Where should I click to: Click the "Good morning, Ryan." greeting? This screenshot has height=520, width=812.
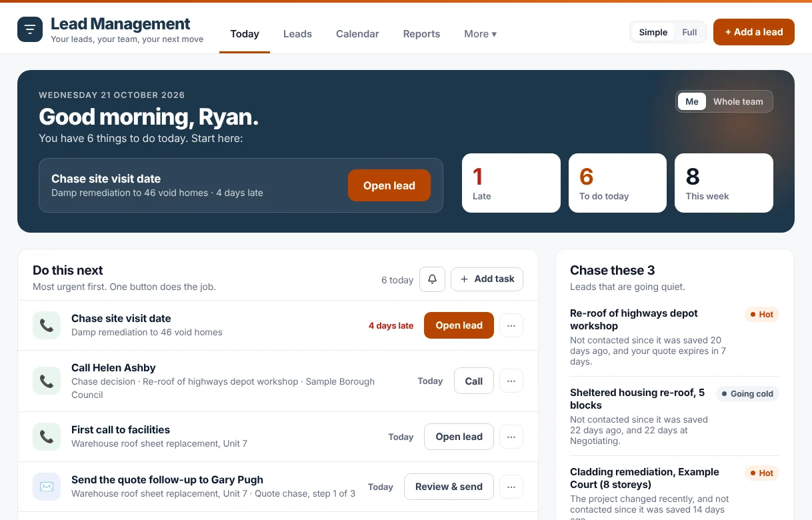click(149, 117)
